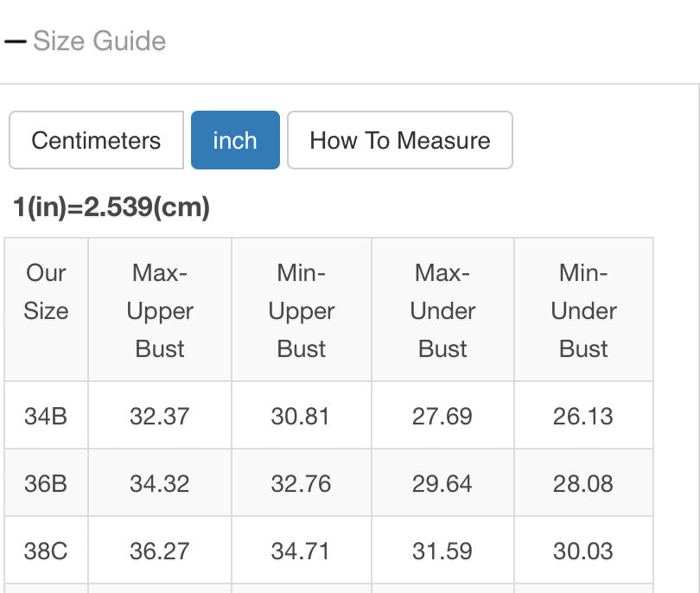Switch units to Centimeters

point(96,140)
